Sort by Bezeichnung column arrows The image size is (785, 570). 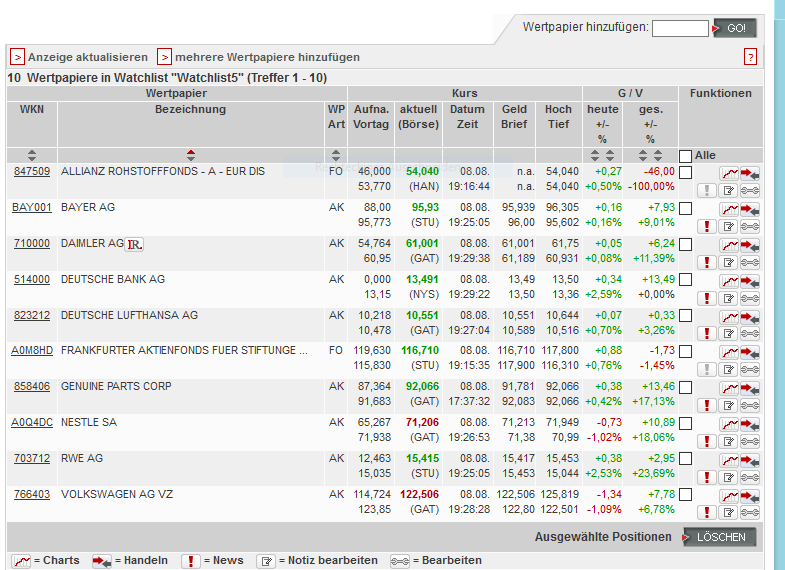pos(191,155)
